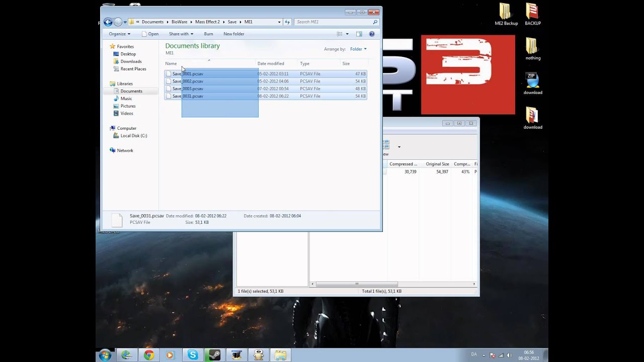Open Skype from the taskbar

[x=193, y=355]
